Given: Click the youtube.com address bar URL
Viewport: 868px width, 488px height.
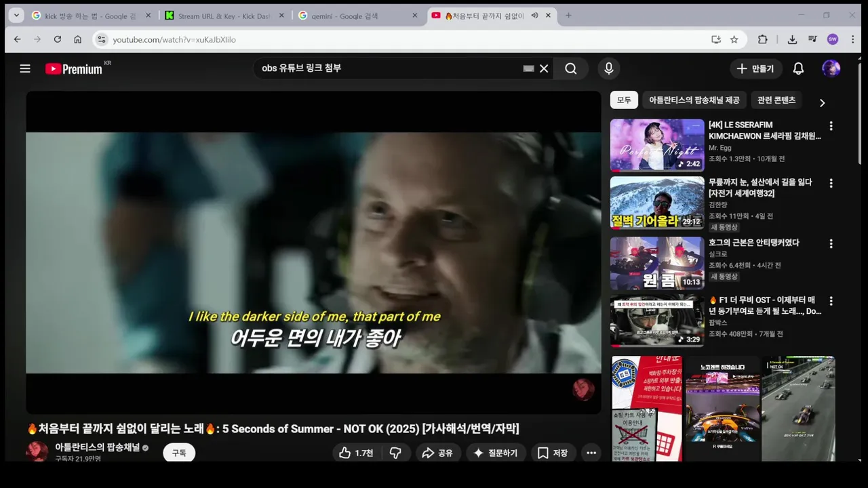Looking at the screenshot, I should tap(174, 40).
